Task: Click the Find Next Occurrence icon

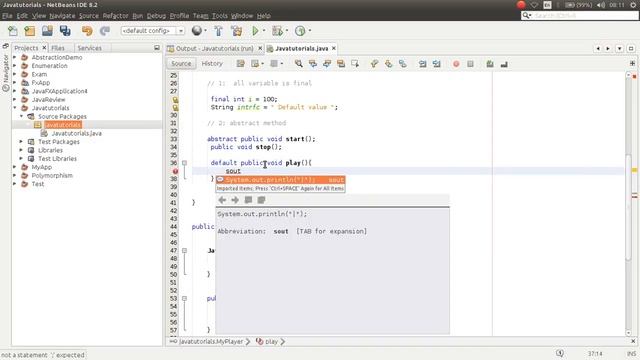Action: tap(327, 64)
